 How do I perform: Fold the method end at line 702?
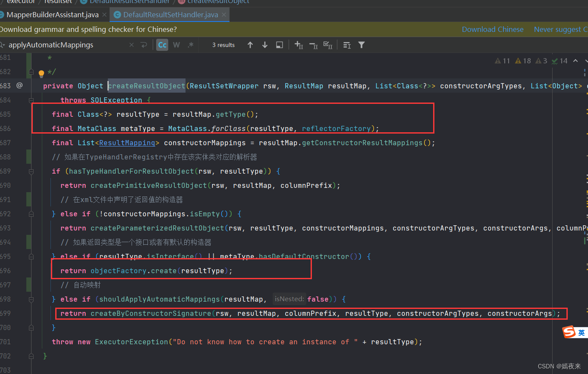(x=31, y=356)
